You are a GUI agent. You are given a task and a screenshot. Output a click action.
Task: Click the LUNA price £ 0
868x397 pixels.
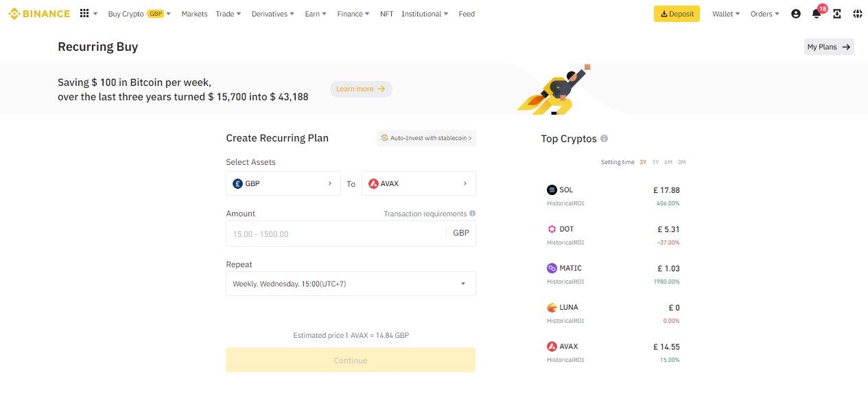674,308
